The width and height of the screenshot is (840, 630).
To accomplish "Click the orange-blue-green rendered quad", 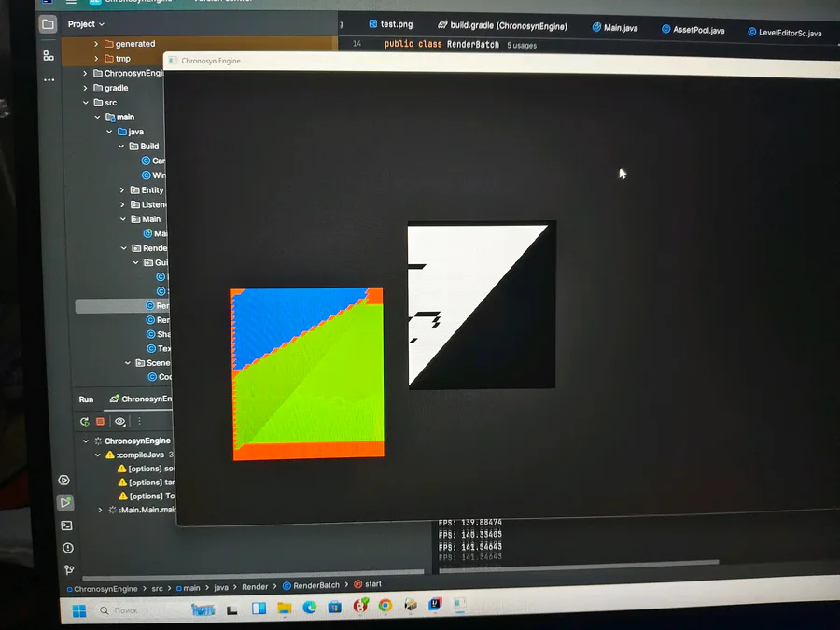I will click(x=307, y=374).
